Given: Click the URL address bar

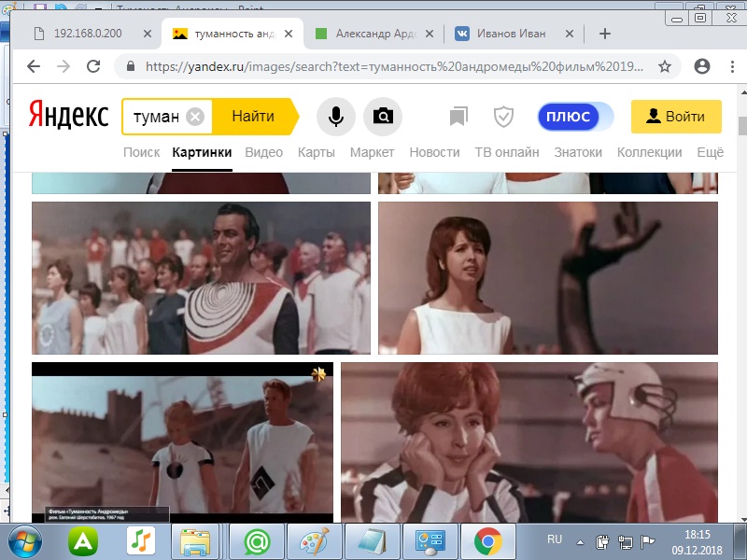Looking at the screenshot, I should pos(394,66).
